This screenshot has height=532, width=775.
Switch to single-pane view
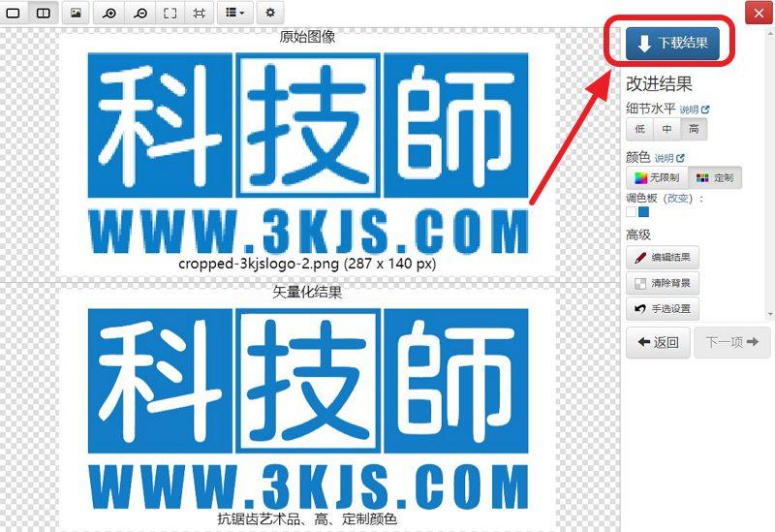14,13
